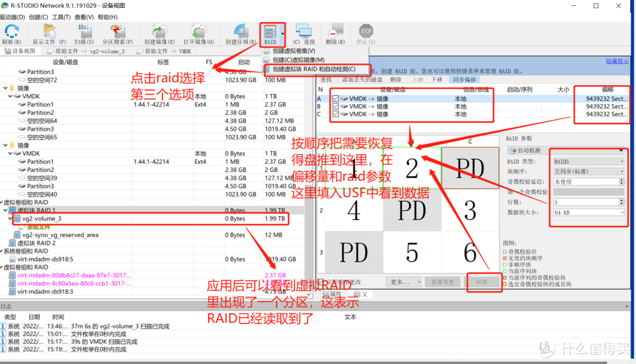This screenshot has height=364, width=636.
Task: Collapse the first 镜像 folder node
Action: pos(5,88)
